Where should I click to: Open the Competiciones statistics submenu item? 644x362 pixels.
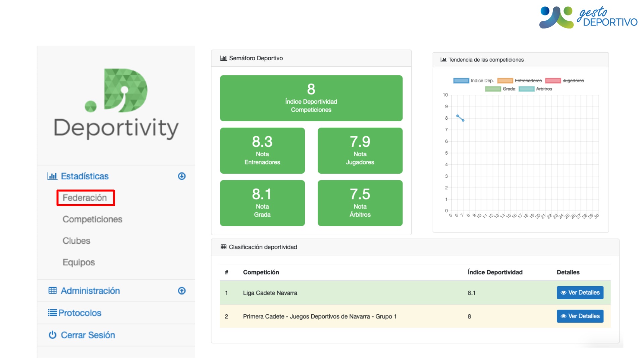(x=93, y=219)
